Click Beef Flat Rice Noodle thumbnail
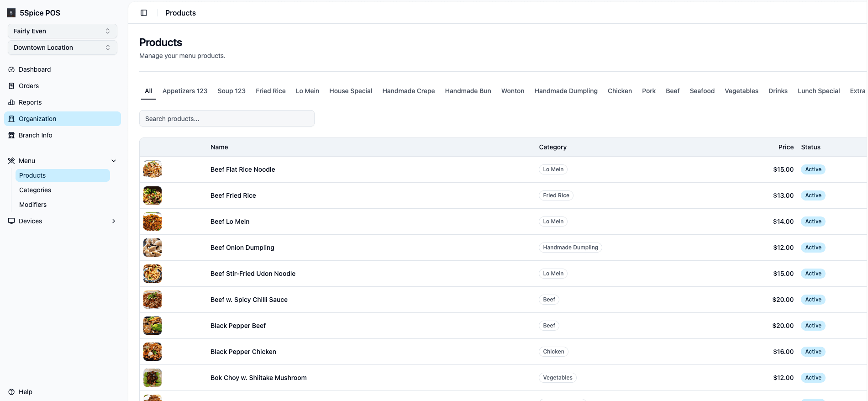The height and width of the screenshot is (401, 868). 153,169
